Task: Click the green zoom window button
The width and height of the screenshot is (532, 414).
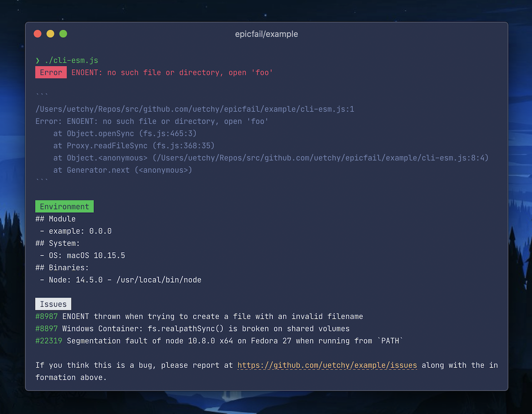Action: pyautogui.click(x=63, y=34)
